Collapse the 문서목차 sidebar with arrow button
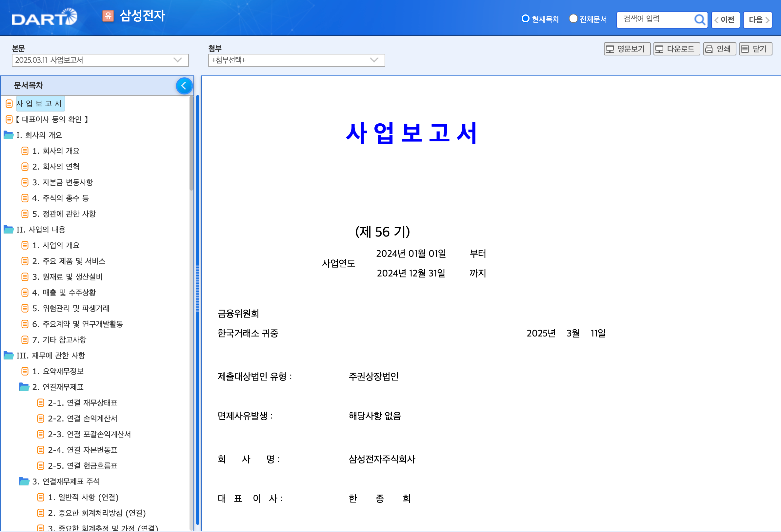Viewport: 781px width, 532px height. [x=184, y=86]
